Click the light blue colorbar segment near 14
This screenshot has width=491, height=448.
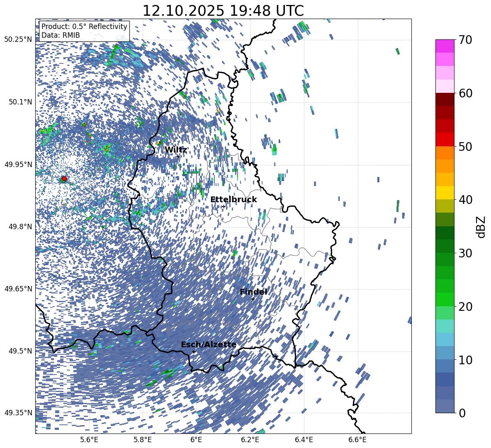point(445,339)
